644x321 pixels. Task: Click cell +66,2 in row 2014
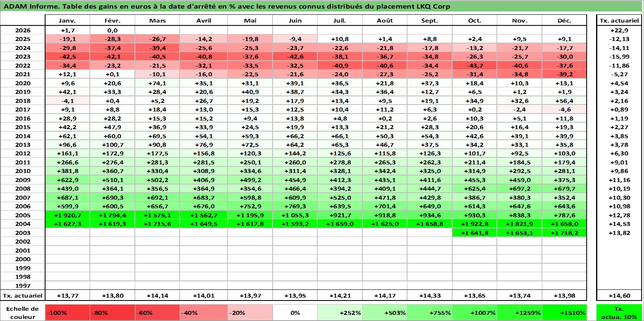295,136
